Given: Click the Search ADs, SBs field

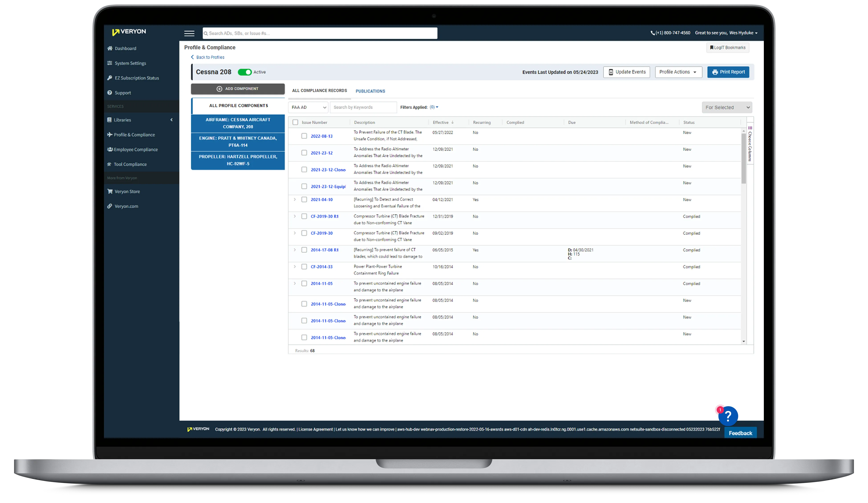Looking at the screenshot, I should (x=320, y=33).
